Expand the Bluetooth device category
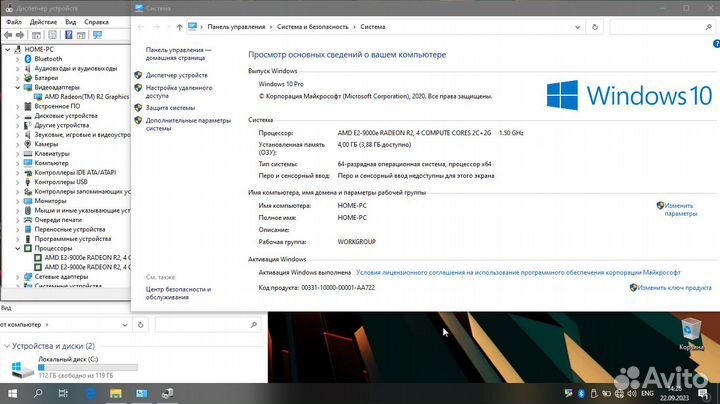 [17, 59]
